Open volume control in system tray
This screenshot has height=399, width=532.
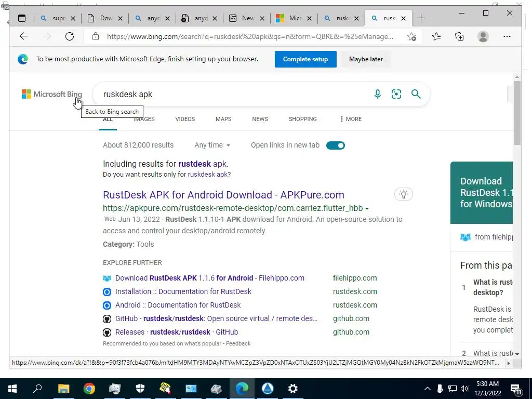465,389
